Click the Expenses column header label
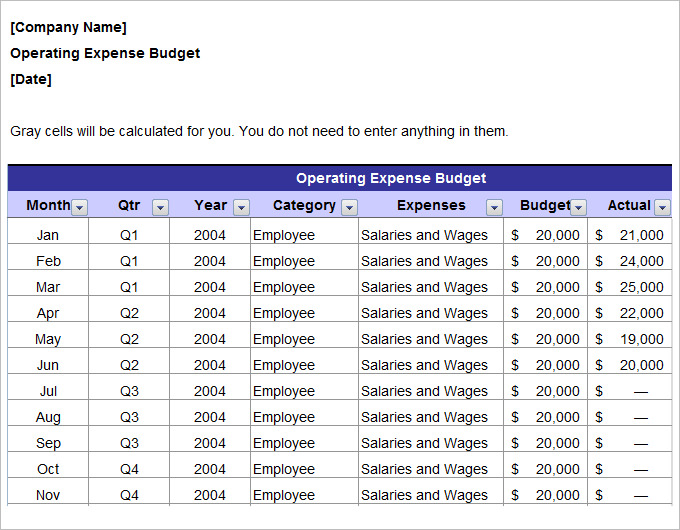Screen dimensions: 680x530 coord(431,206)
